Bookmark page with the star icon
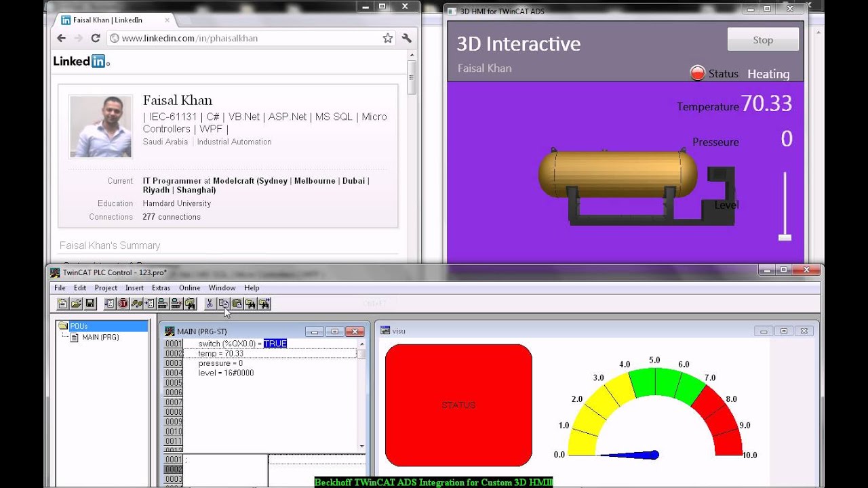Image resolution: width=868 pixels, height=488 pixels. tap(388, 39)
